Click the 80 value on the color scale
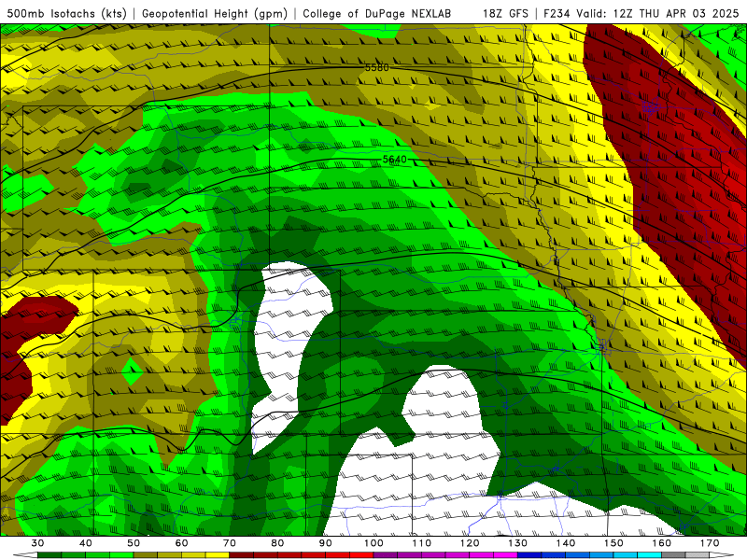The height and width of the screenshot is (560, 747). (x=277, y=543)
